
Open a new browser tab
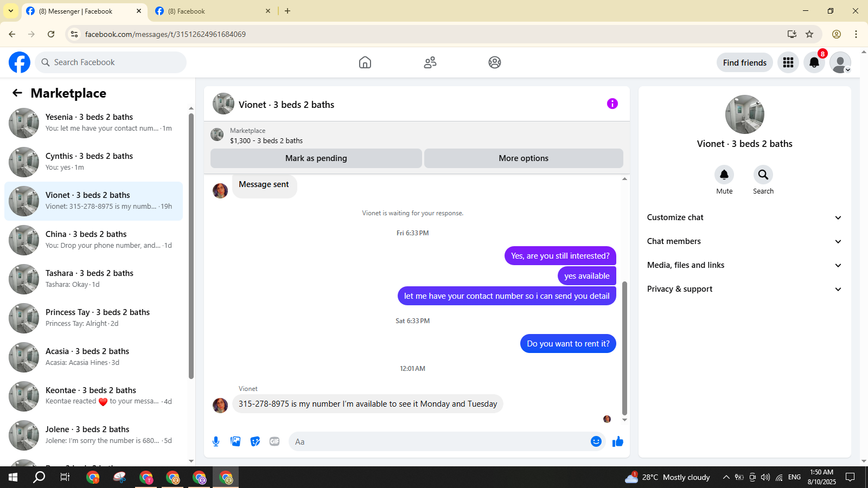click(x=288, y=11)
